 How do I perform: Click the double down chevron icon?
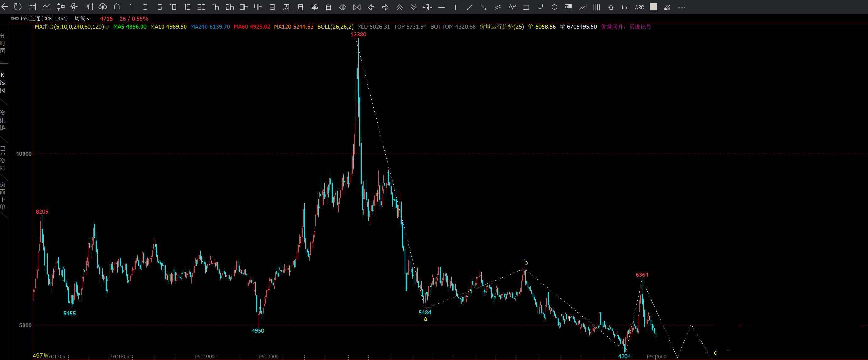tap(414, 7)
